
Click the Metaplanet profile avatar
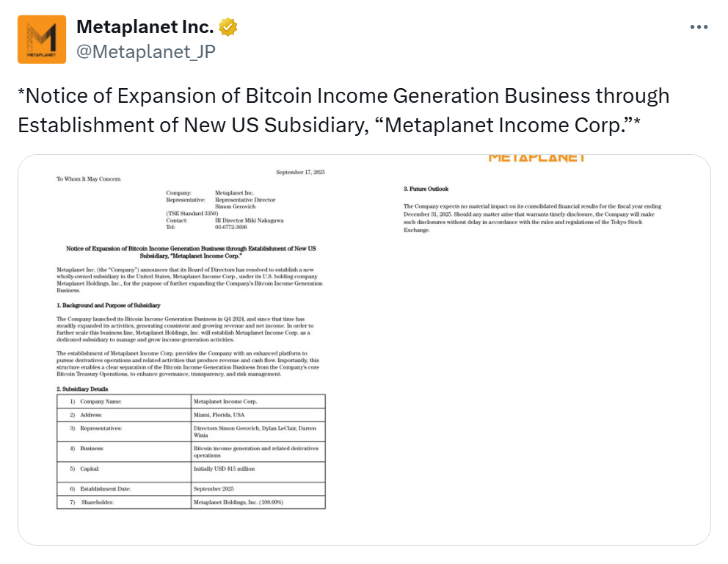pos(42,39)
